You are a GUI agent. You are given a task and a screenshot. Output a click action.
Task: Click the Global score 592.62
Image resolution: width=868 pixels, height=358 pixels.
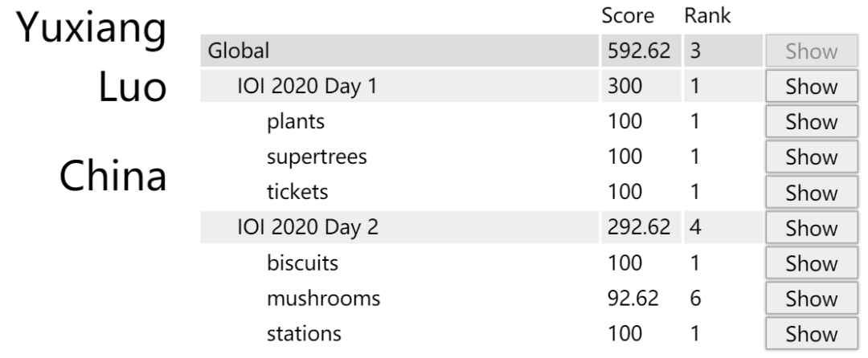tap(637, 52)
